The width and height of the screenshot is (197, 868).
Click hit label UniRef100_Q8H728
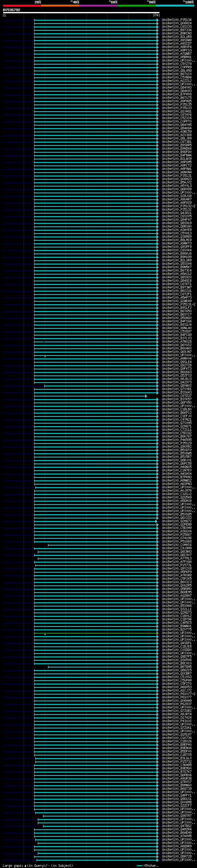coord(177,856)
